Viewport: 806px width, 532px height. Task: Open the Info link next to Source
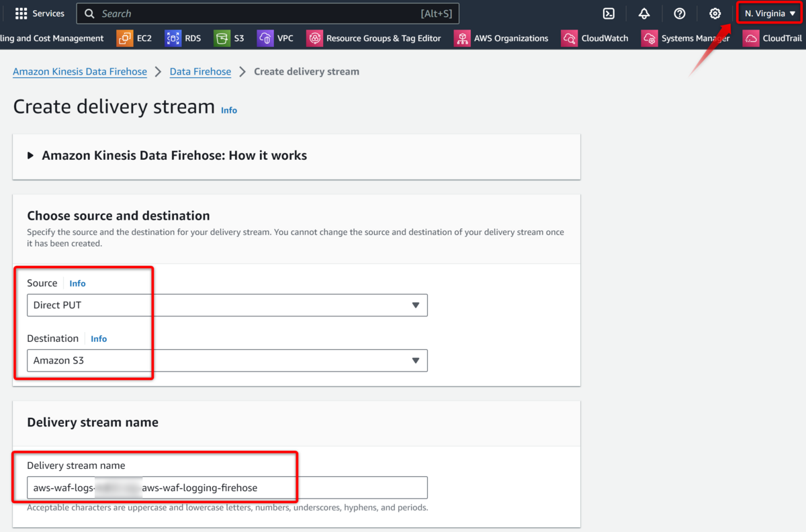[77, 283]
